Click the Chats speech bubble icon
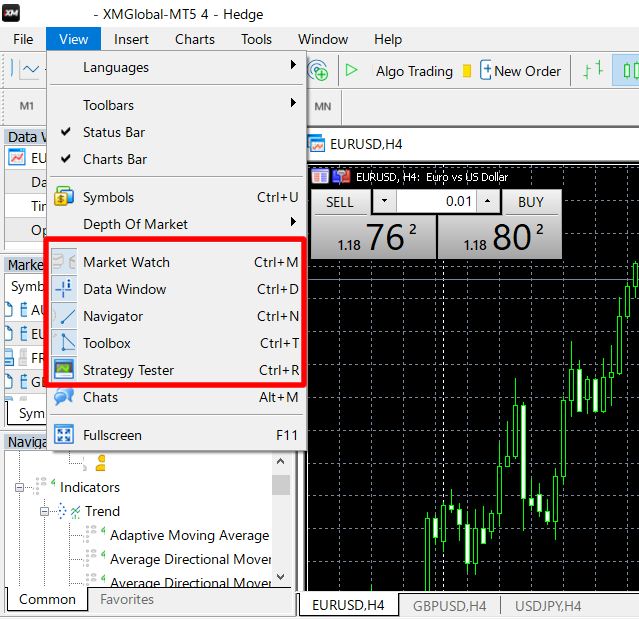This screenshot has height=619, width=639. point(64,396)
